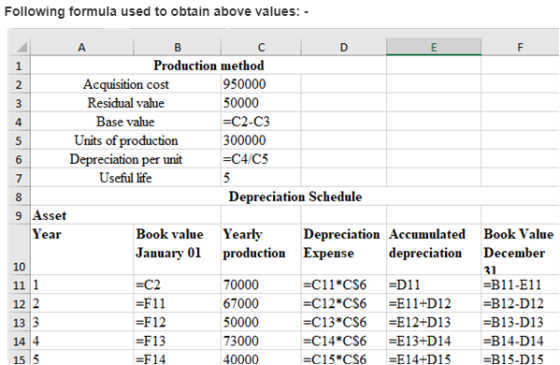The height and width of the screenshot is (365, 560).
Task: Click the 'Units of production' label
Action: point(126,140)
